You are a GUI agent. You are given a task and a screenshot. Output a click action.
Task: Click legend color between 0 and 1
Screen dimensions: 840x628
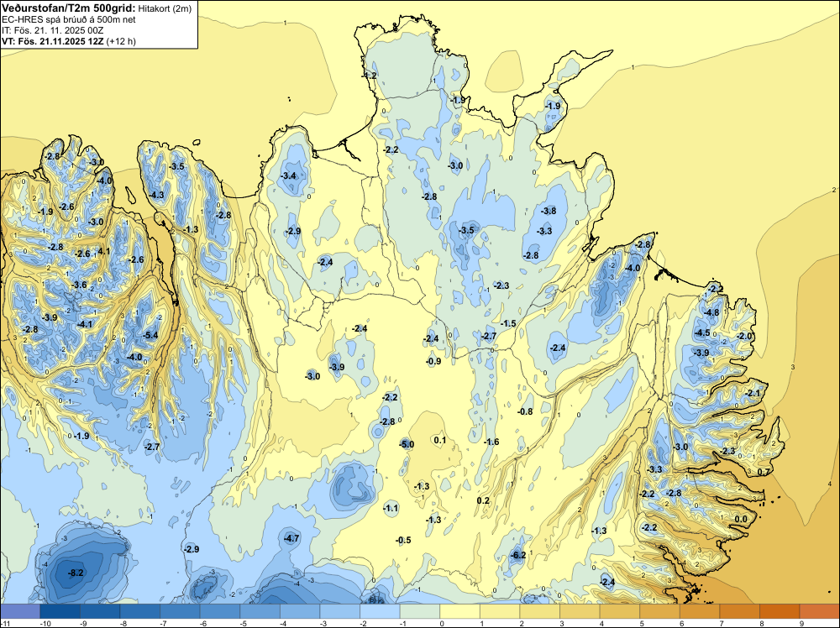pyautogui.click(x=460, y=611)
